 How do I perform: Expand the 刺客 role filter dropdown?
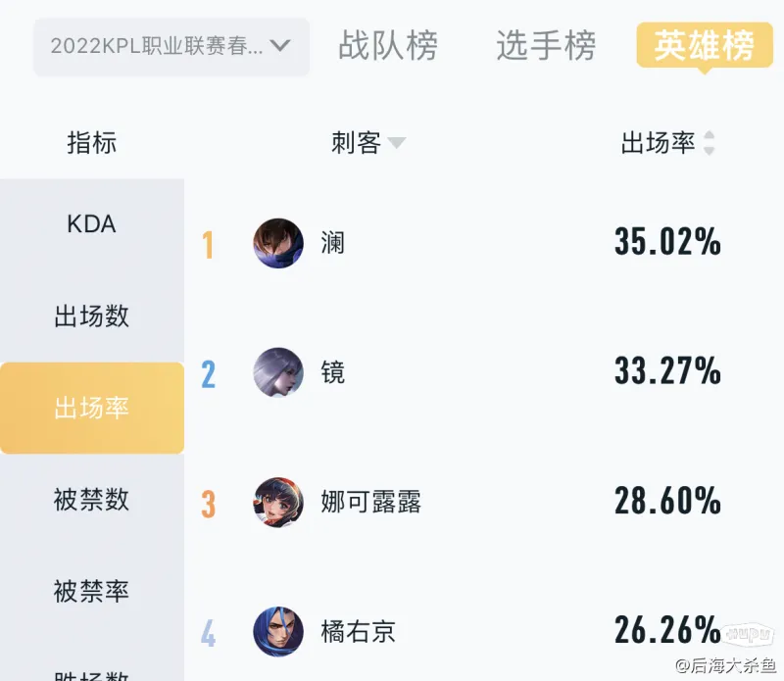coord(368,143)
